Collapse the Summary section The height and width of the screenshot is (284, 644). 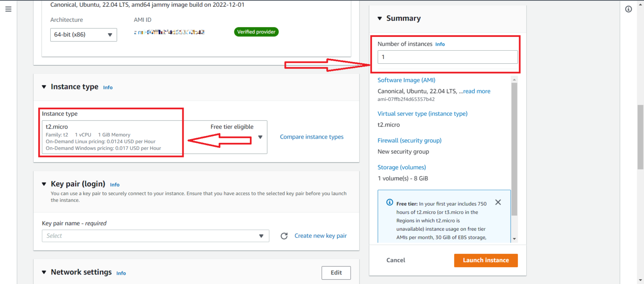point(380,18)
